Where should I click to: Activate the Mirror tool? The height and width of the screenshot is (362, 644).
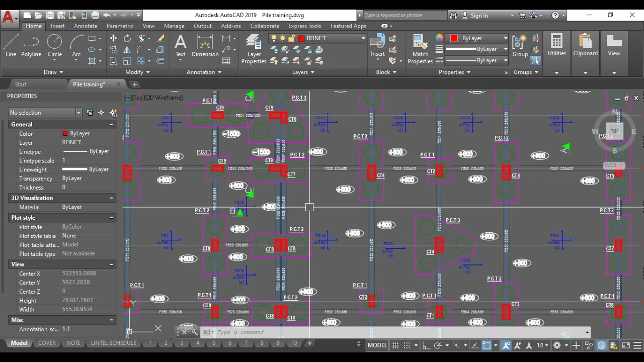[x=127, y=49]
